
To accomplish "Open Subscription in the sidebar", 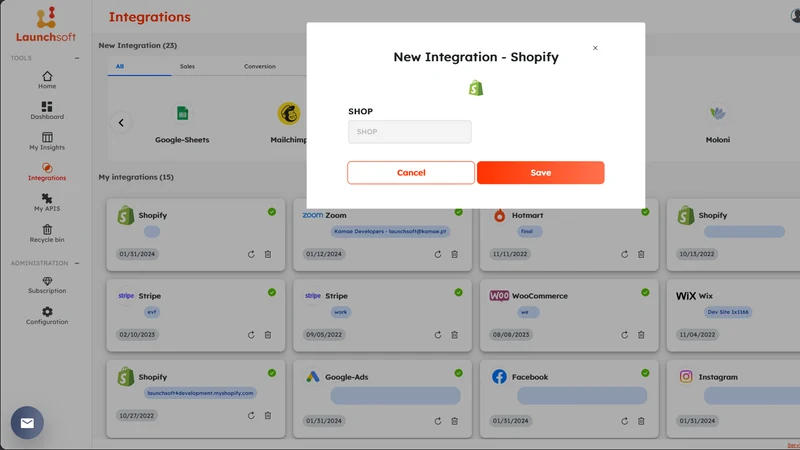I will tap(47, 285).
